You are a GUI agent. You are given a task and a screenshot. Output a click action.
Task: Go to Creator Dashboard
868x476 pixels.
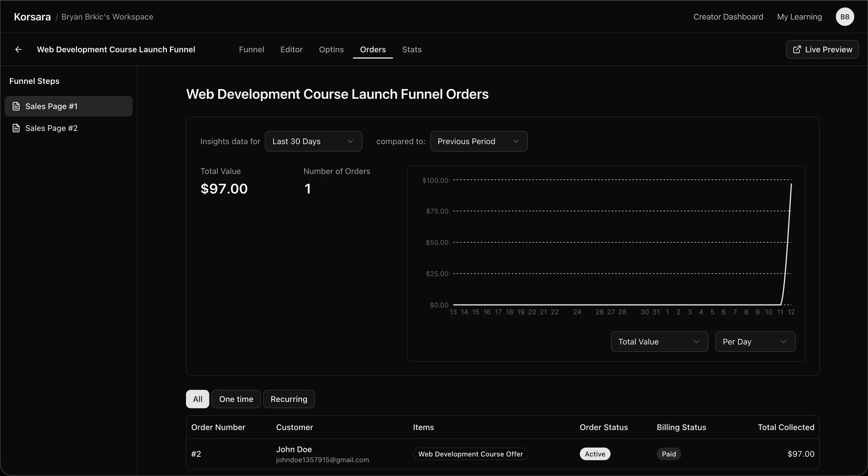(x=728, y=17)
